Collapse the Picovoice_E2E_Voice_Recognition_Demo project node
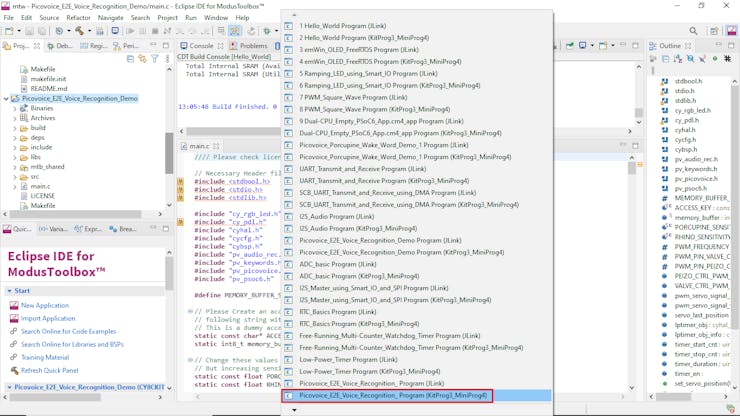The height and width of the screenshot is (416, 740). [x=7, y=99]
